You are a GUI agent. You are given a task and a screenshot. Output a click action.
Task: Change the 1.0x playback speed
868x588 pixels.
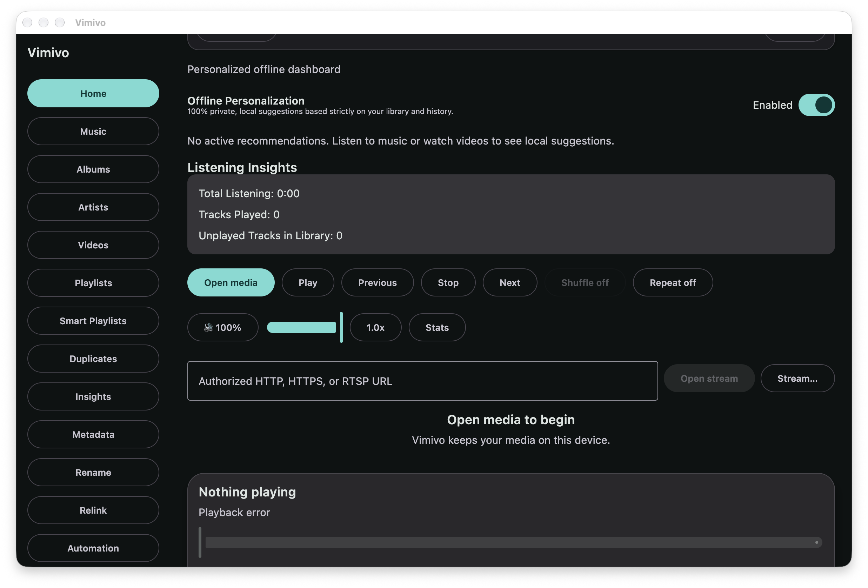[375, 328]
